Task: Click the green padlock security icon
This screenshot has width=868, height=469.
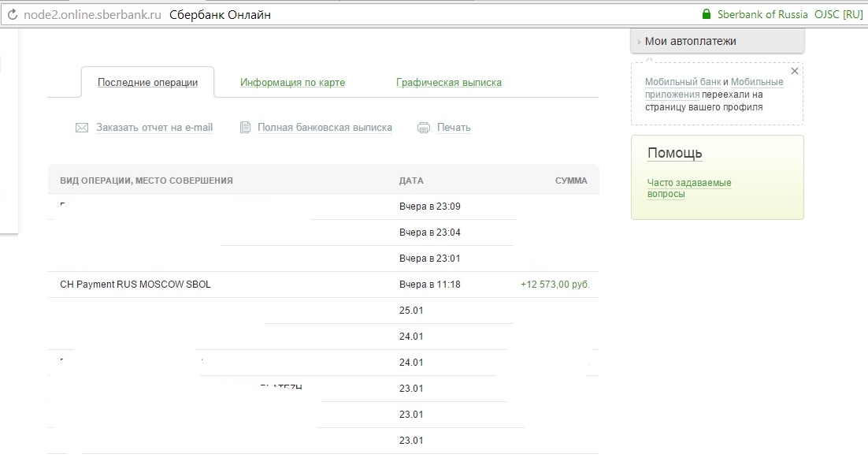Action: 706,14
